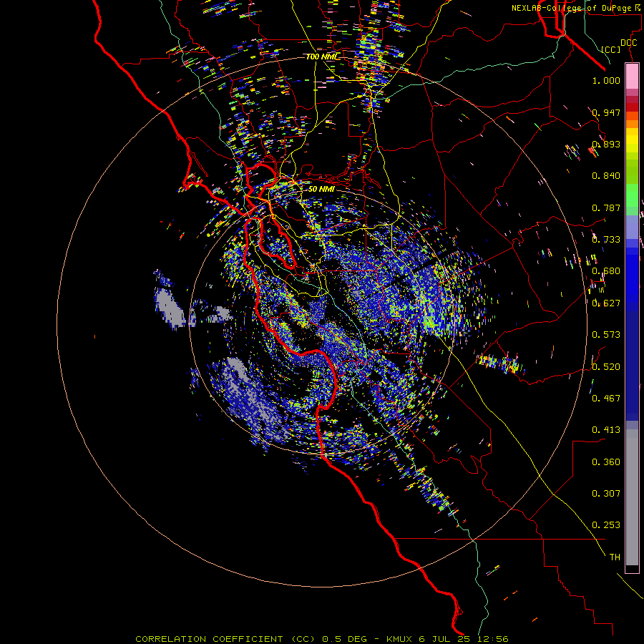644x644 pixels.
Task: Click the TH threshold label in legend
Action: [615, 557]
